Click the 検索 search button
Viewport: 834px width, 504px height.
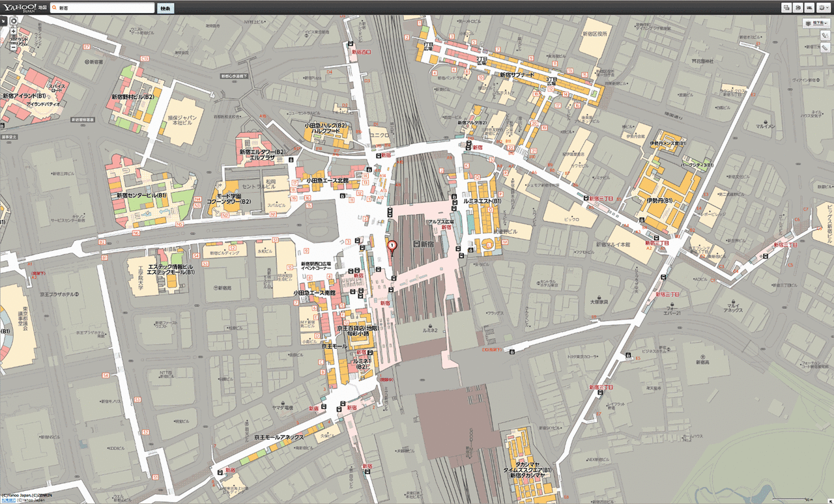(x=165, y=8)
